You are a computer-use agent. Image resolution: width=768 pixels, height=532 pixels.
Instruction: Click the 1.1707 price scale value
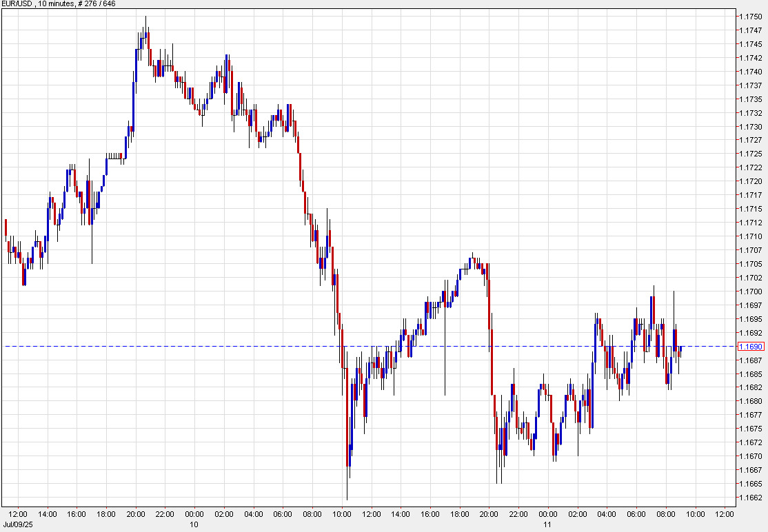[x=749, y=250]
